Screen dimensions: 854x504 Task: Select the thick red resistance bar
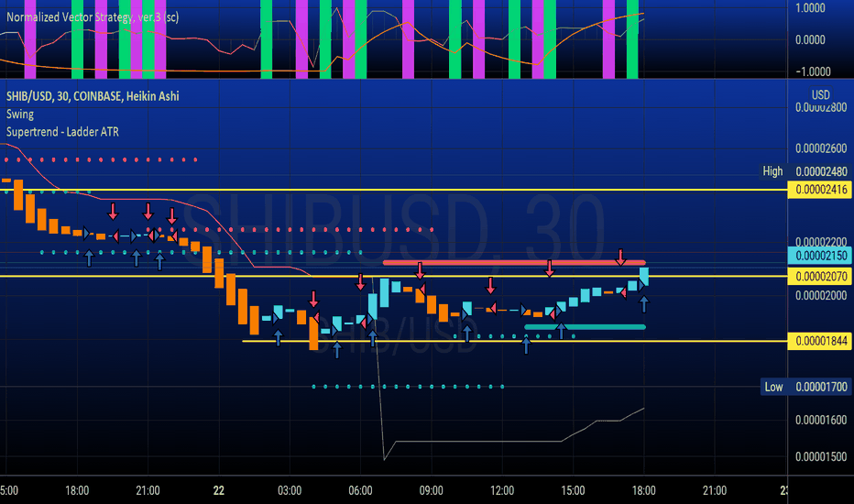point(514,263)
